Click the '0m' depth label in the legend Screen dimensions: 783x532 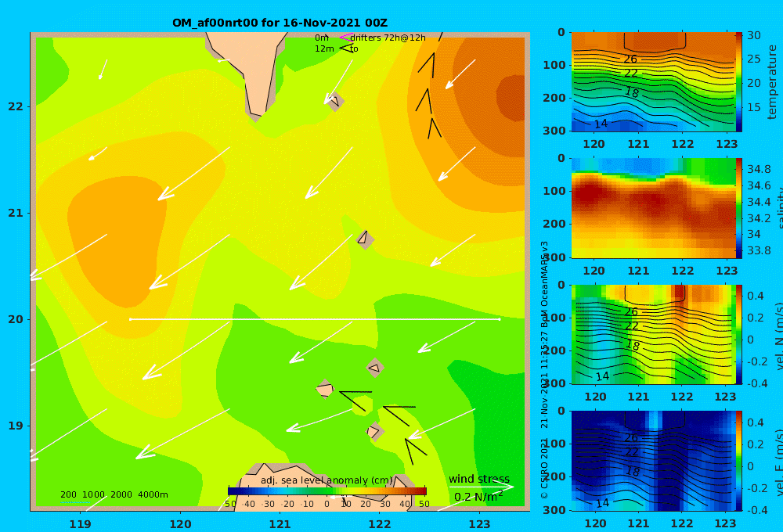[x=322, y=38]
